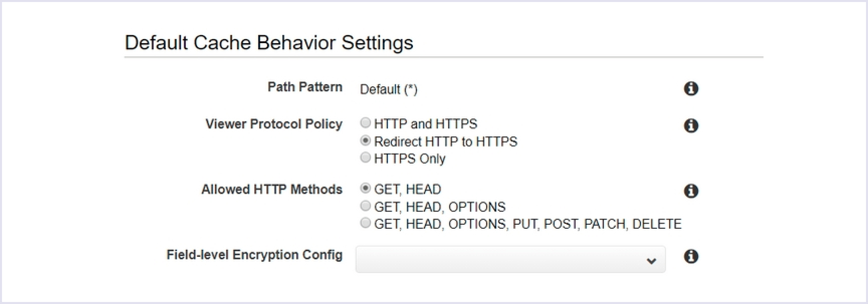The image size is (868, 304).
Task: Click the "HTTPS Only" option text
Action: pyautogui.click(x=409, y=159)
